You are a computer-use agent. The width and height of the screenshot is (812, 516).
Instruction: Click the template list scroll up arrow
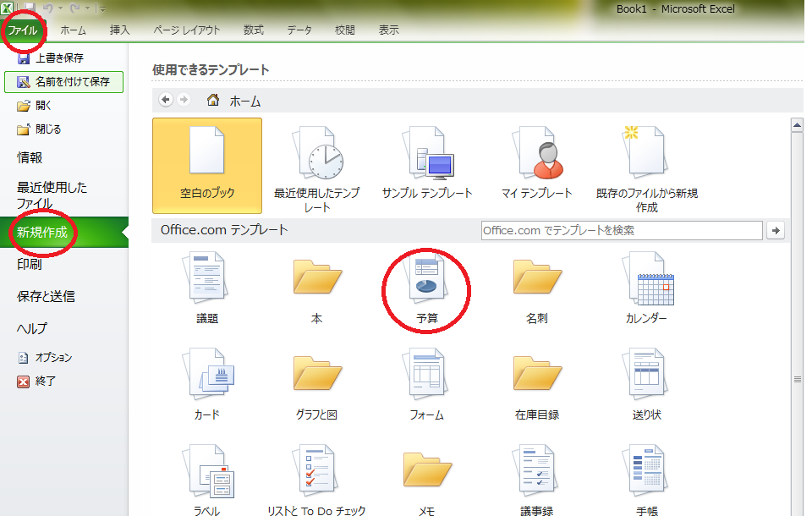tap(797, 125)
